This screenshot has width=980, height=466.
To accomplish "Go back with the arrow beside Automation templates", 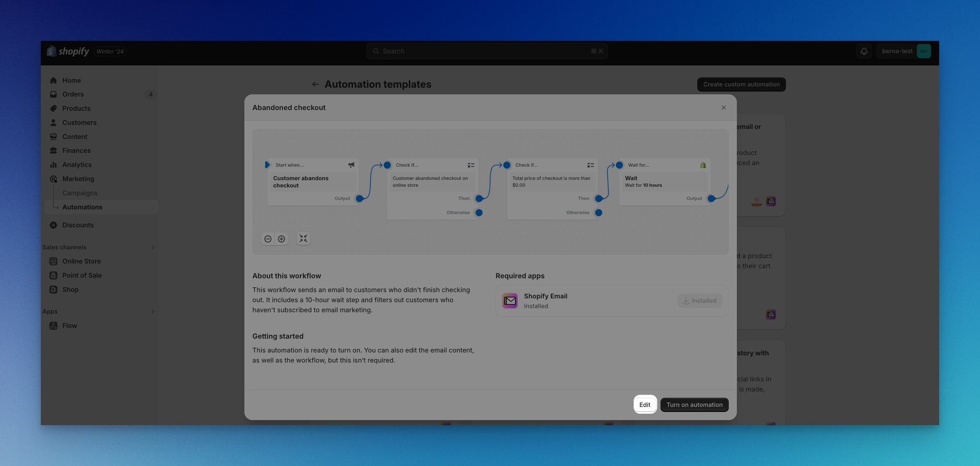I will point(315,84).
